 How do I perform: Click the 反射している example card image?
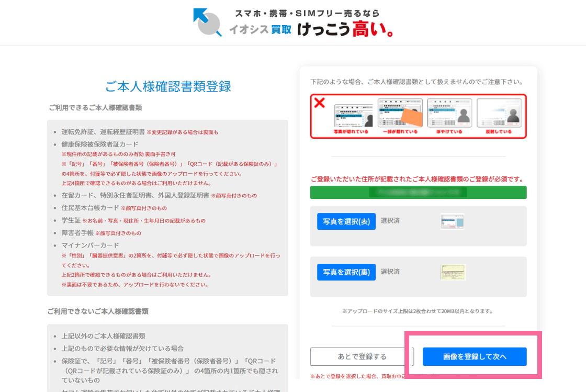[x=499, y=114]
